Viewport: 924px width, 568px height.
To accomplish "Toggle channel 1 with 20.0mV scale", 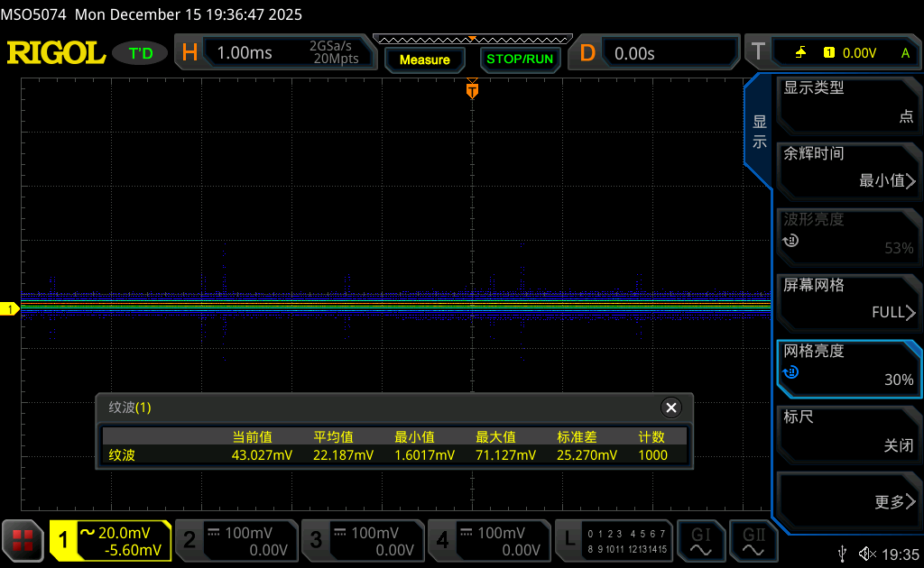I will coord(110,540).
